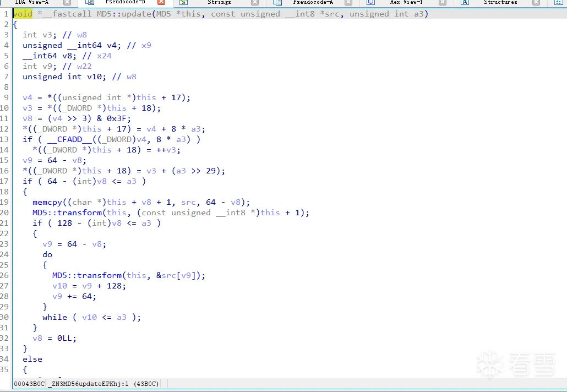
Task: Click the 'memcpy' call
Action: coord(47,202)
